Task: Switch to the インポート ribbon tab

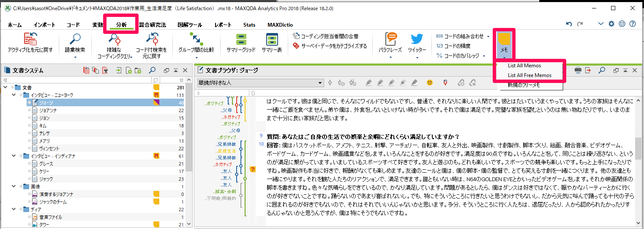Action: pyautogui.click(x=44, y=25)
